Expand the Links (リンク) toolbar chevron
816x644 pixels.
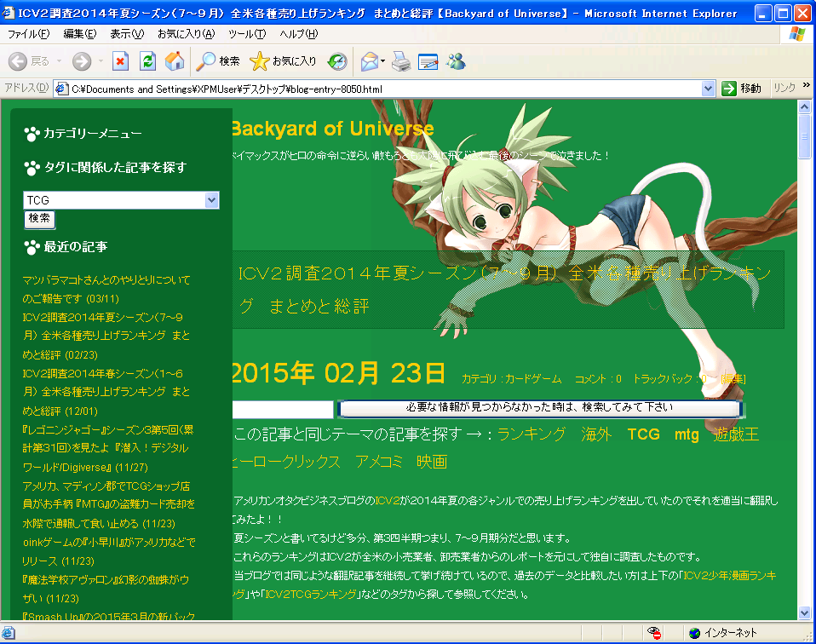point(807,85)
